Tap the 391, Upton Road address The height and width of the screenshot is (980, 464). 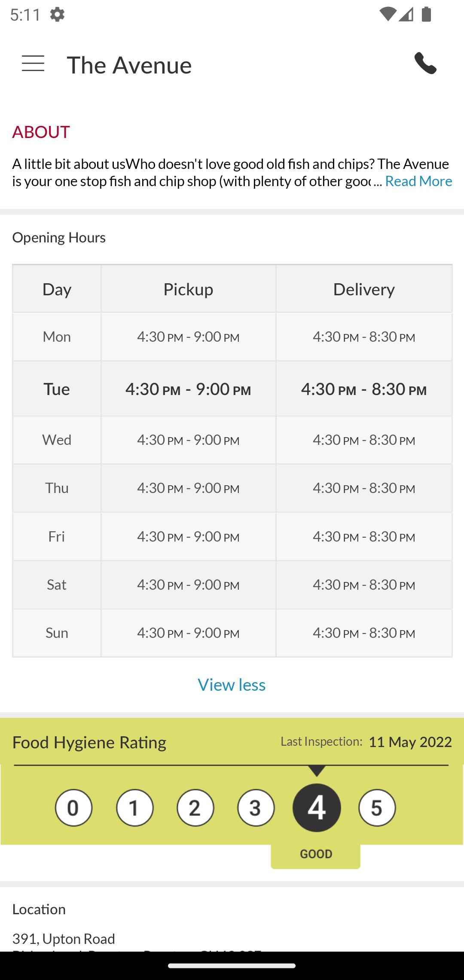64,939
